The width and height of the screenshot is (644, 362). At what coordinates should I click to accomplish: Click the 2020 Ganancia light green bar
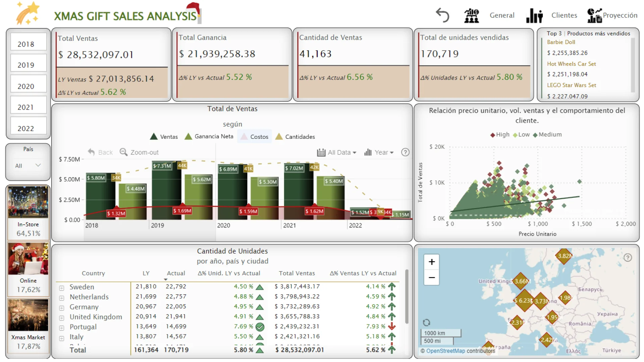(x=264, y=198)
